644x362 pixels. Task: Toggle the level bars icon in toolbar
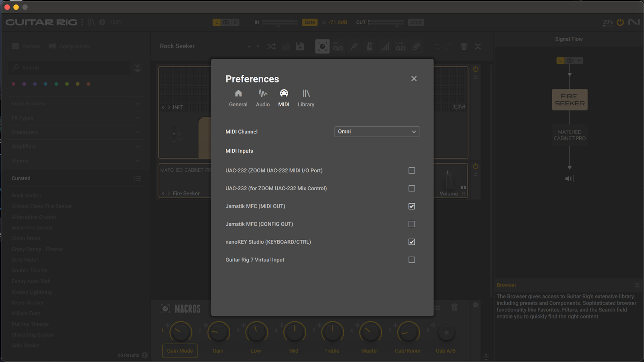(385, 47)
